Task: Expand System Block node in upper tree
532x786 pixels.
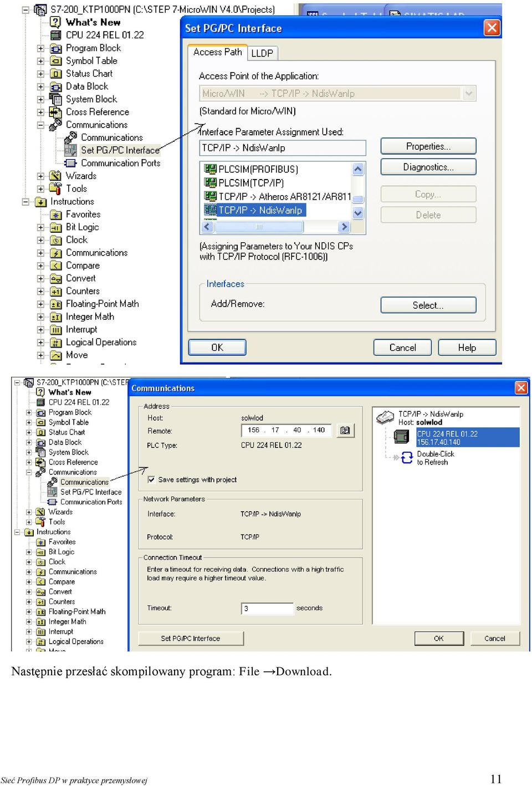Action: pyautogui.click(x=40, y=99)
